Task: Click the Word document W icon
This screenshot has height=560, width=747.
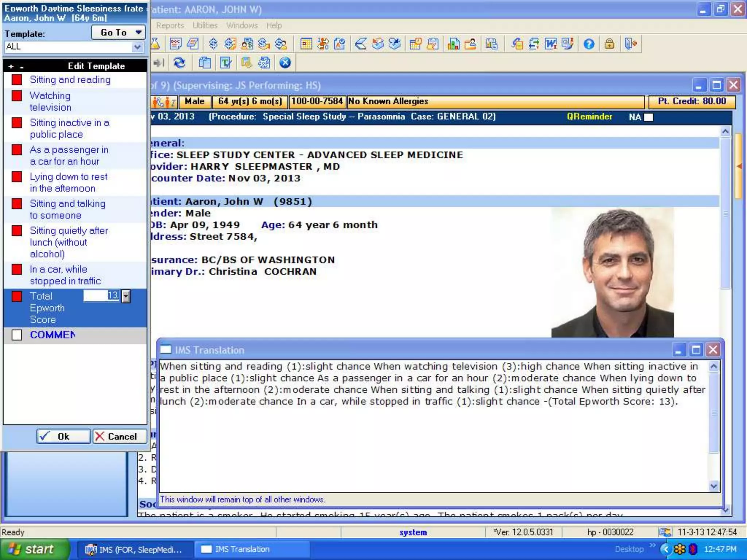Action: click(x=550, y=44)
